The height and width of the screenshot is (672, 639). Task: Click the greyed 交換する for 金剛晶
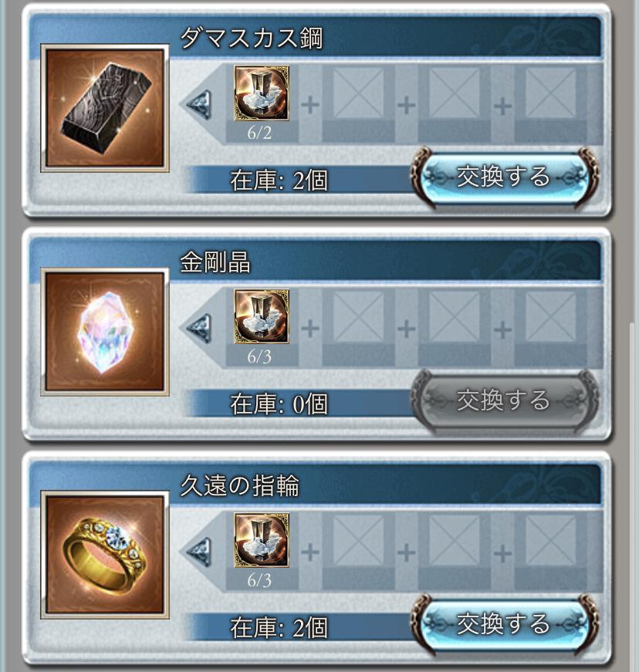[504, 400]
